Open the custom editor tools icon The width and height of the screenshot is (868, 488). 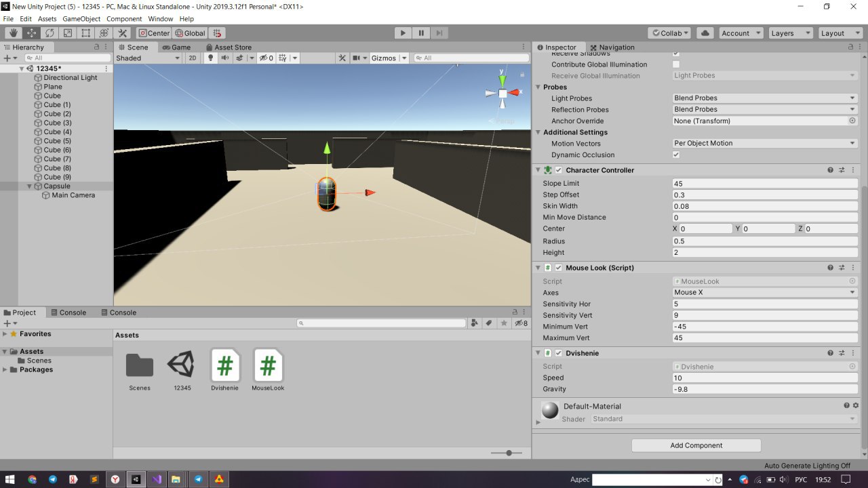pos(123,33)
